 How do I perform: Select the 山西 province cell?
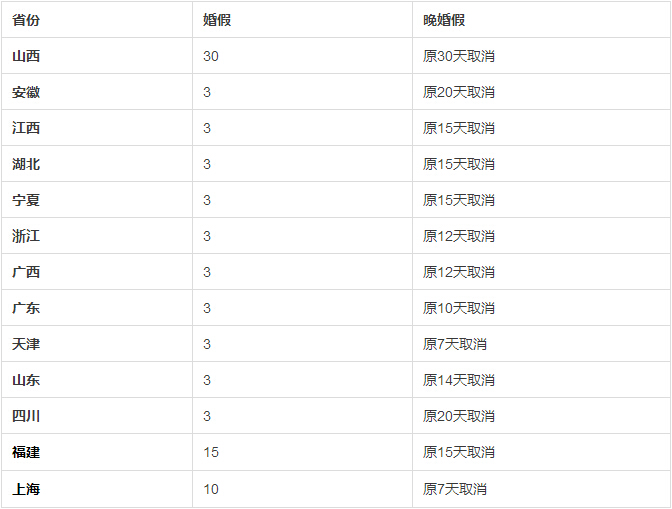click(26, 56)
